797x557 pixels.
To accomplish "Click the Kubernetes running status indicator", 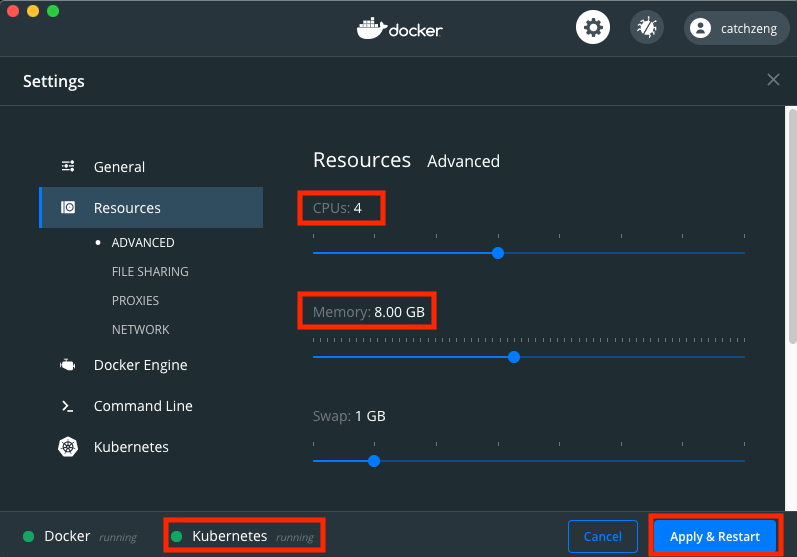I will pyautogui.click(x=176, y=537).
